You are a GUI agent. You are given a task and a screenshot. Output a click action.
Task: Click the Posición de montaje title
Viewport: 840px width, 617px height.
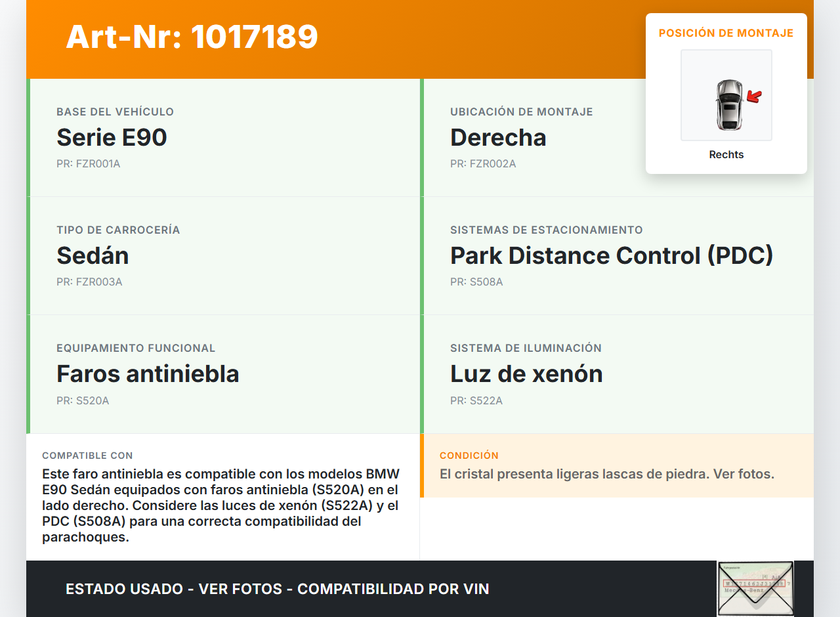click(x=726, y=33)
